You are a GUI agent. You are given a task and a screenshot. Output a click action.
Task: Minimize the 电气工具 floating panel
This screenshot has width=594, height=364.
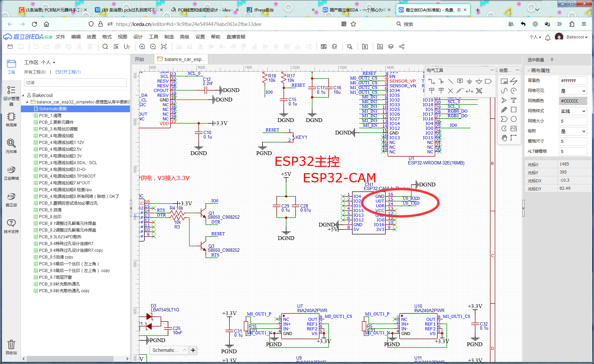492,70
